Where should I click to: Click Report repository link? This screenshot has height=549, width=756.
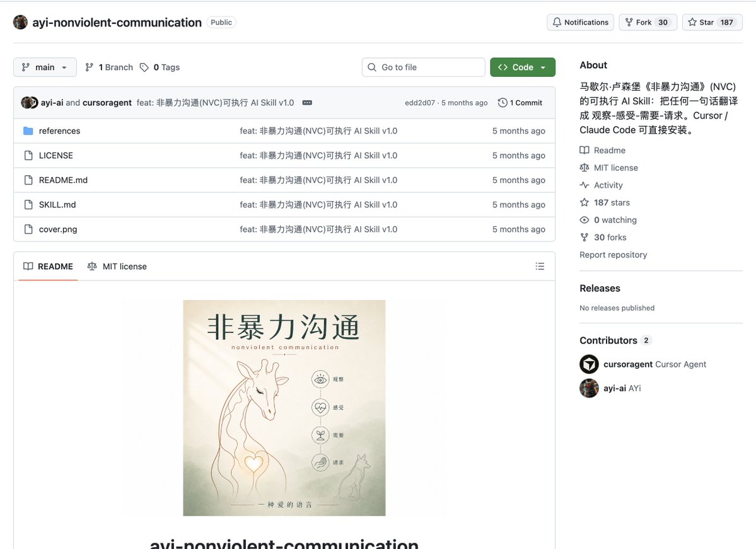point(614,255)
